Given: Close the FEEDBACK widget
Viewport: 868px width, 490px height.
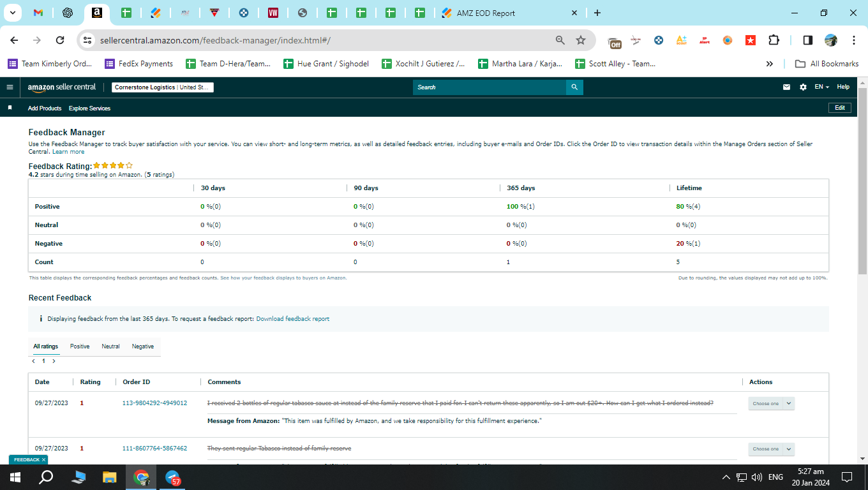Looking at the screenshot, I should [x=43, y=459].
